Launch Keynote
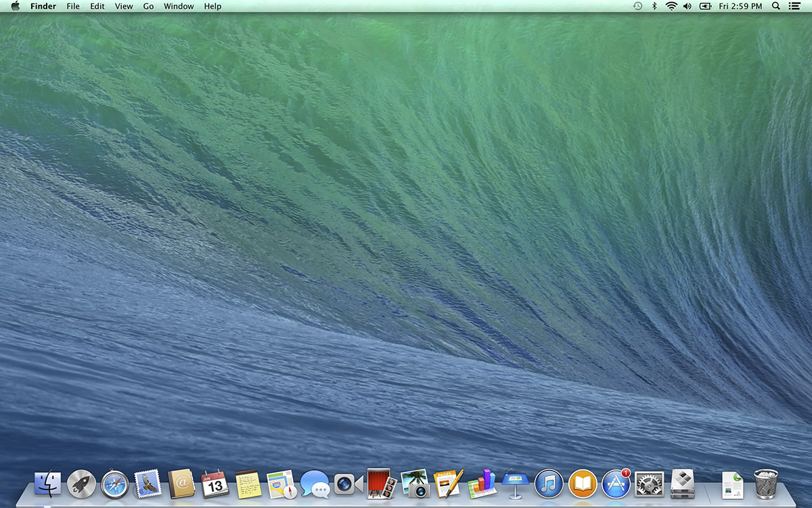Screen dimensions: 812x508 click(515, 484)
